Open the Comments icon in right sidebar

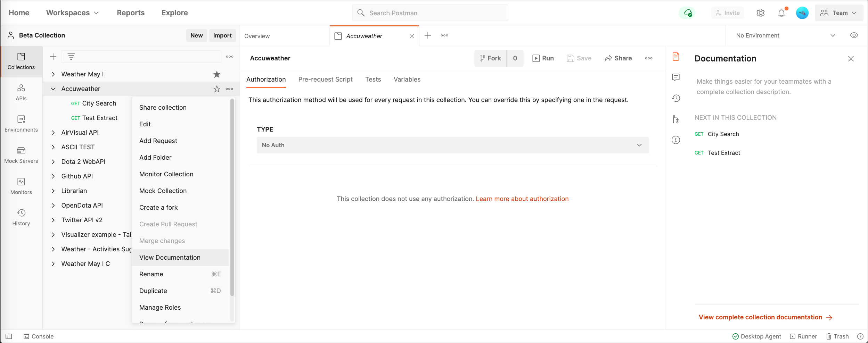pos(676,77)
